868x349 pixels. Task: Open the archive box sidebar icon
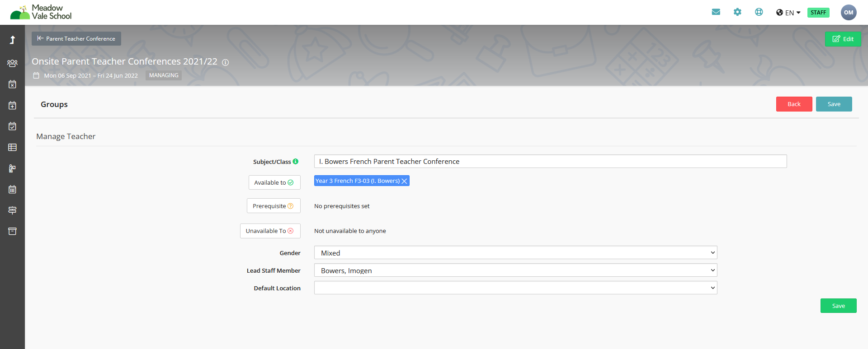point(12,231)
